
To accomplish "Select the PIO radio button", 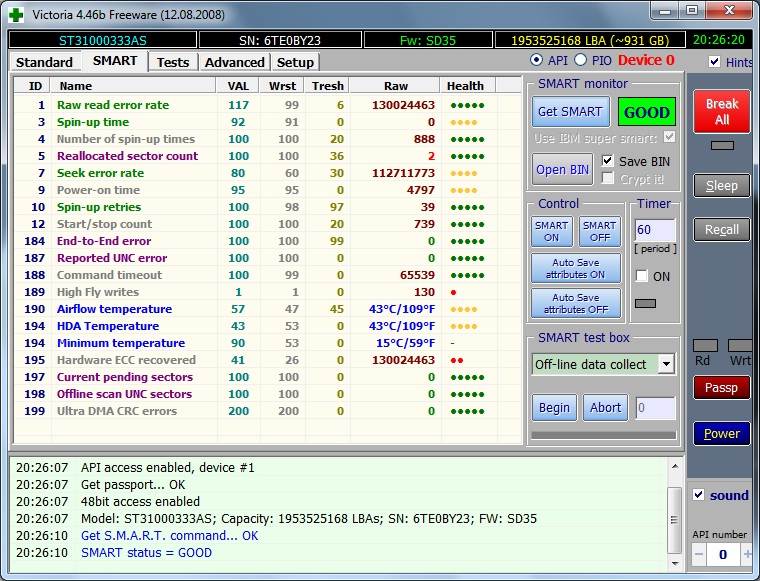I will (x=581, y=61).
